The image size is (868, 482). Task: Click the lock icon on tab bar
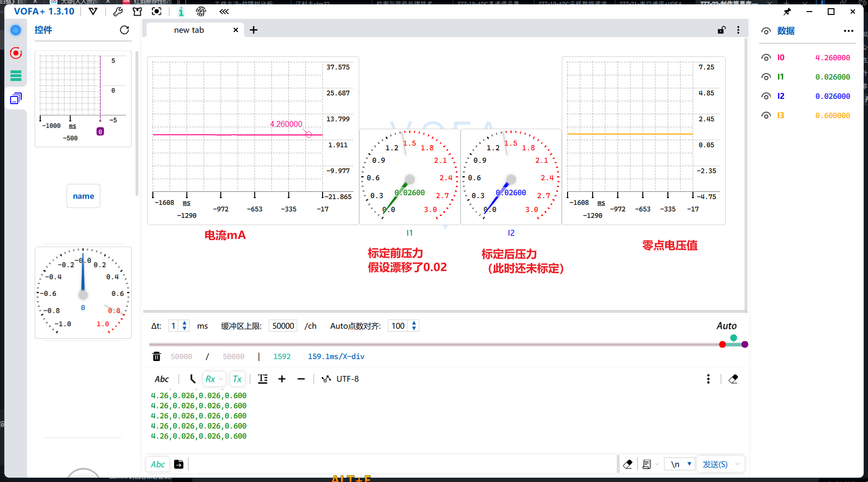(721, 30)
